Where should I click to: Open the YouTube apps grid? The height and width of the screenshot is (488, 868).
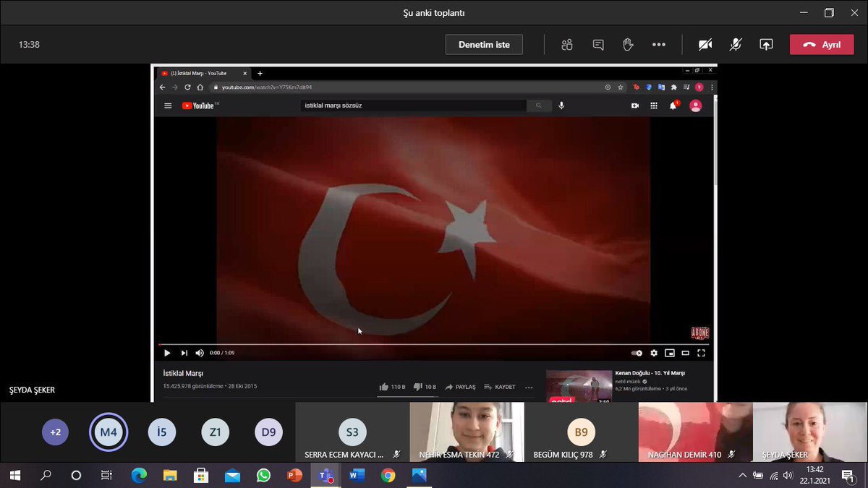tap(654, 106)
